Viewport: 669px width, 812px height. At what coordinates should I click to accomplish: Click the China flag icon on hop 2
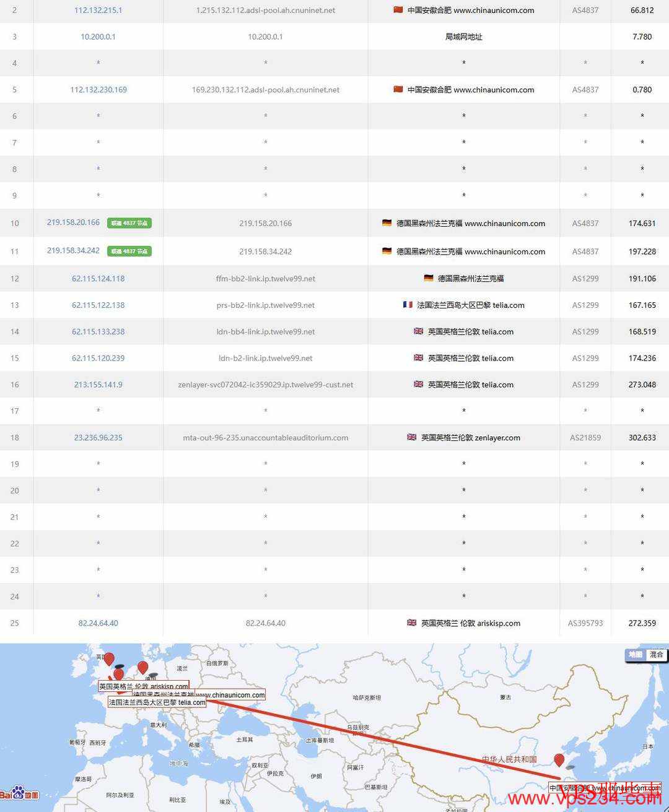click(x=399, y=10)
